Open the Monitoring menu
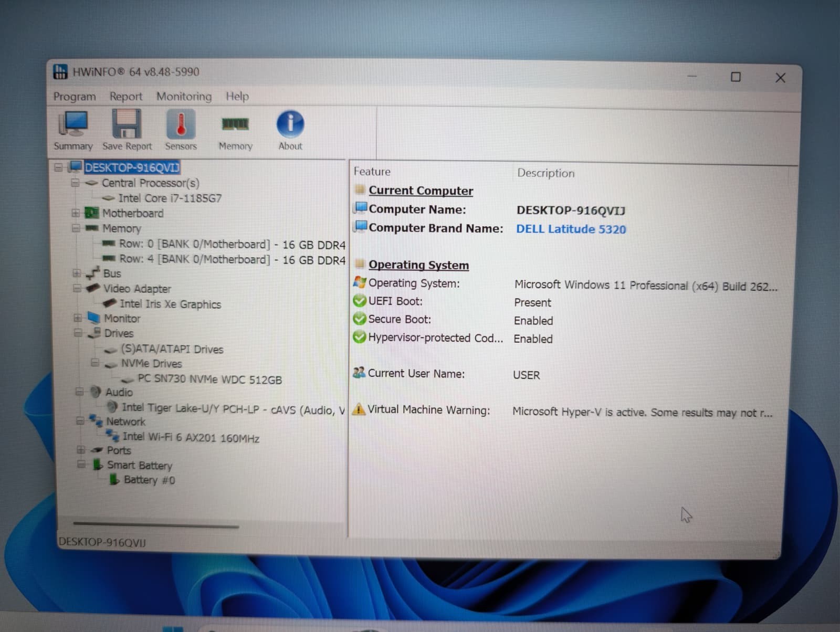The height and width of the screenshot is (632, 840). (184, 97)
